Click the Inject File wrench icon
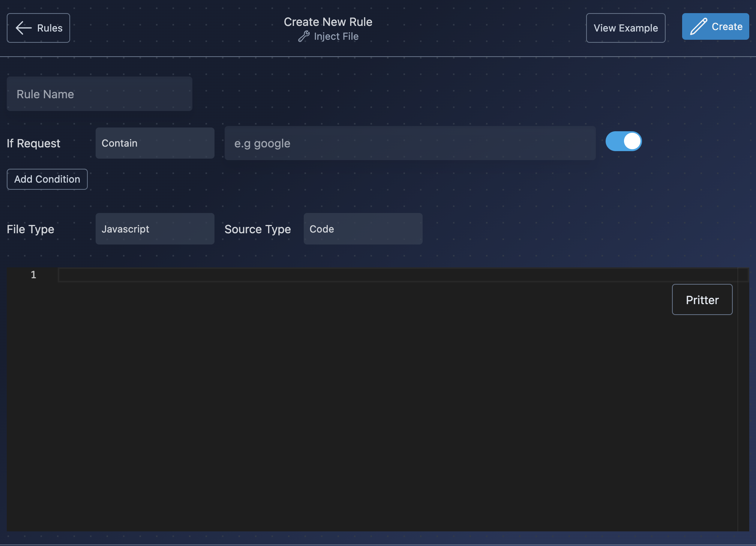 [x=303, y=35]
